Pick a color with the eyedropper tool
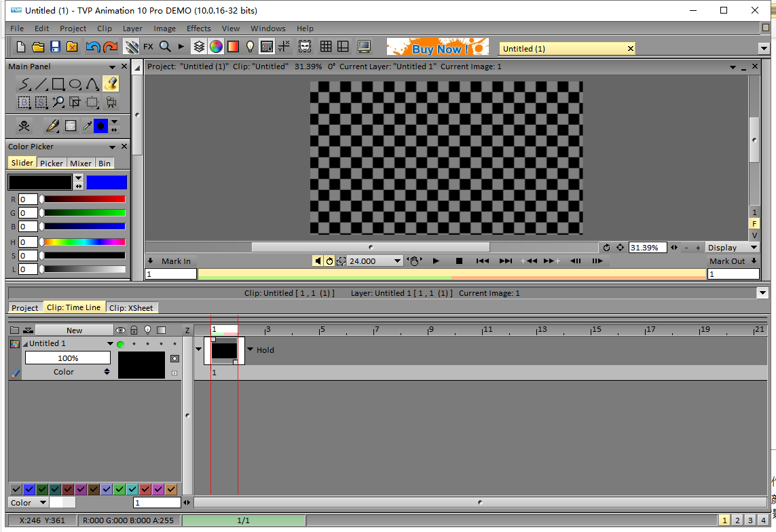The image size is (776, 532). 86,126
